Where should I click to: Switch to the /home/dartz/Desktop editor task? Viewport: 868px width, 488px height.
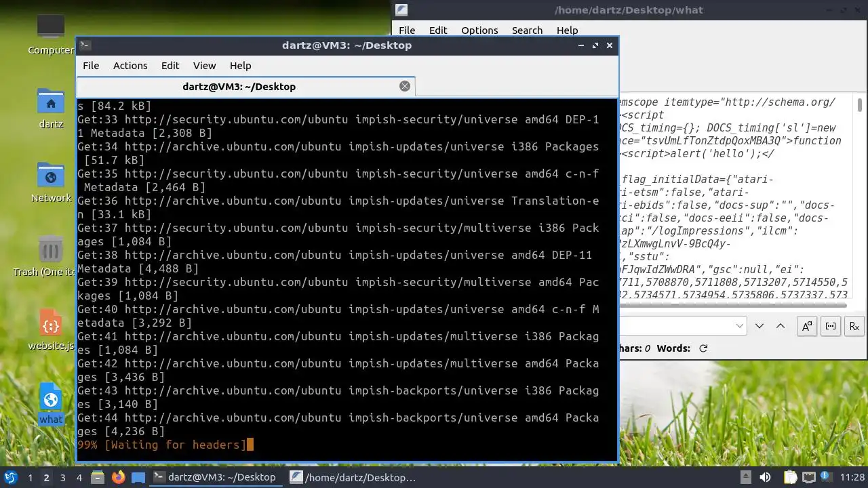pos(353,477)
